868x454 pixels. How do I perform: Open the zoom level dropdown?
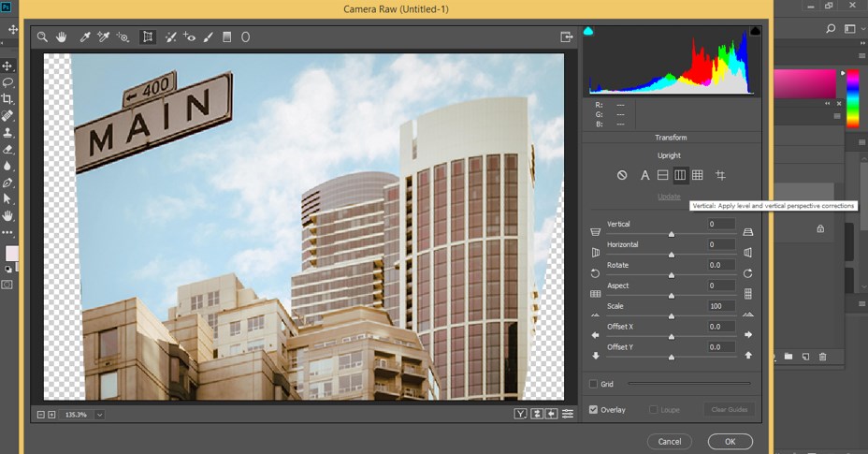pyautogui.click(x=99, y=415)
